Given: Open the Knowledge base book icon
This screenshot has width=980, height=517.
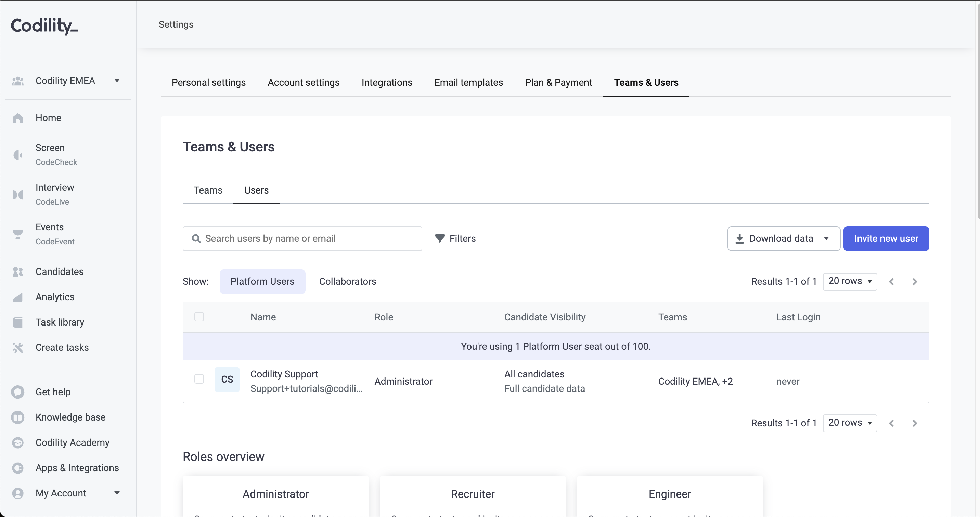Looking at the screenshot, I should pos(18,417).
